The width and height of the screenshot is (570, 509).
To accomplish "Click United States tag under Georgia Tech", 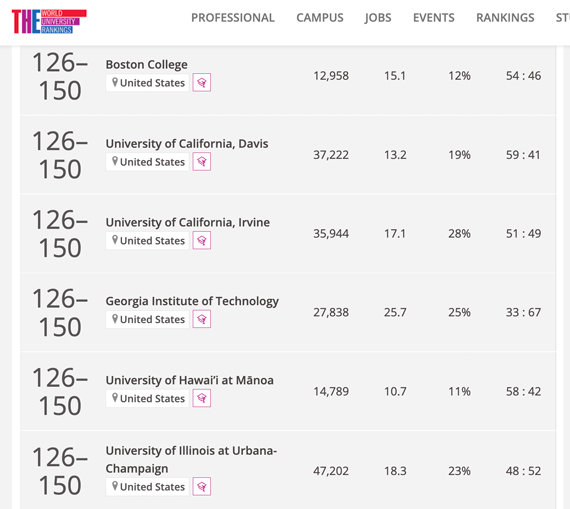I will click(x=148, y=319).
